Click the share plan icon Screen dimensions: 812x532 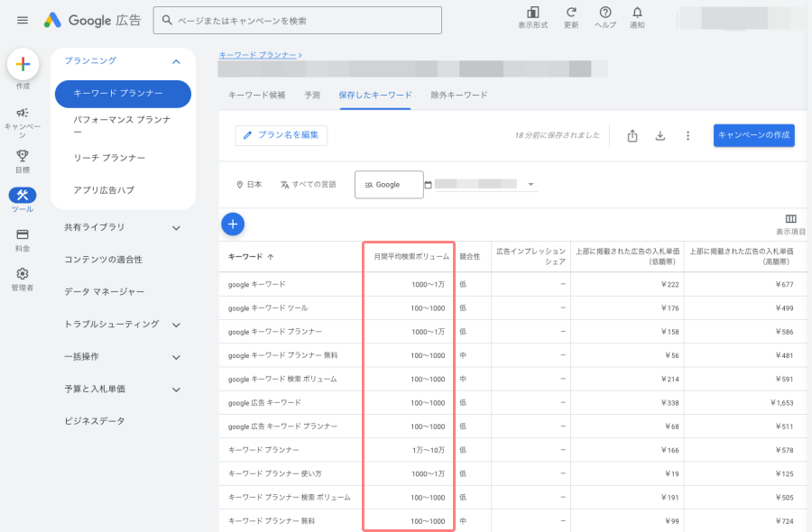coord(632,136)
